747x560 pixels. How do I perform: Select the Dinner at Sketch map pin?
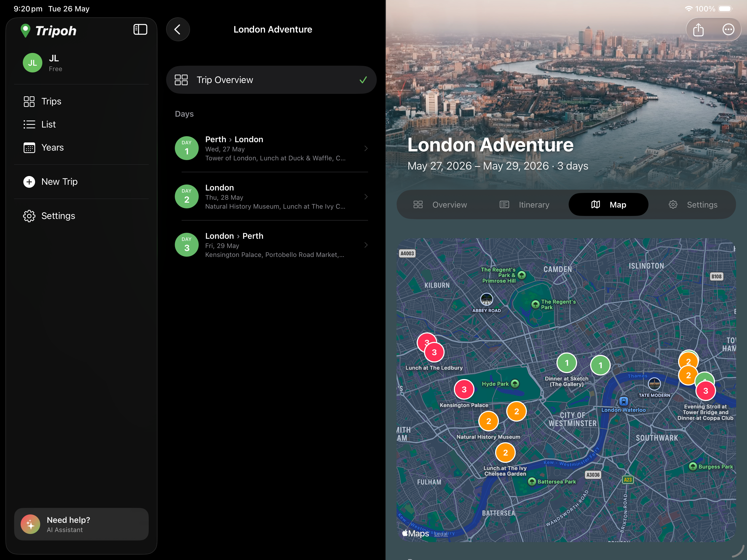pos(567,363)
